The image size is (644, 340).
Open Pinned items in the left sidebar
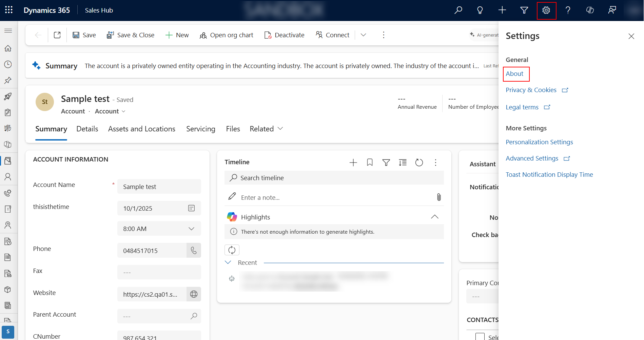point(8,80)
